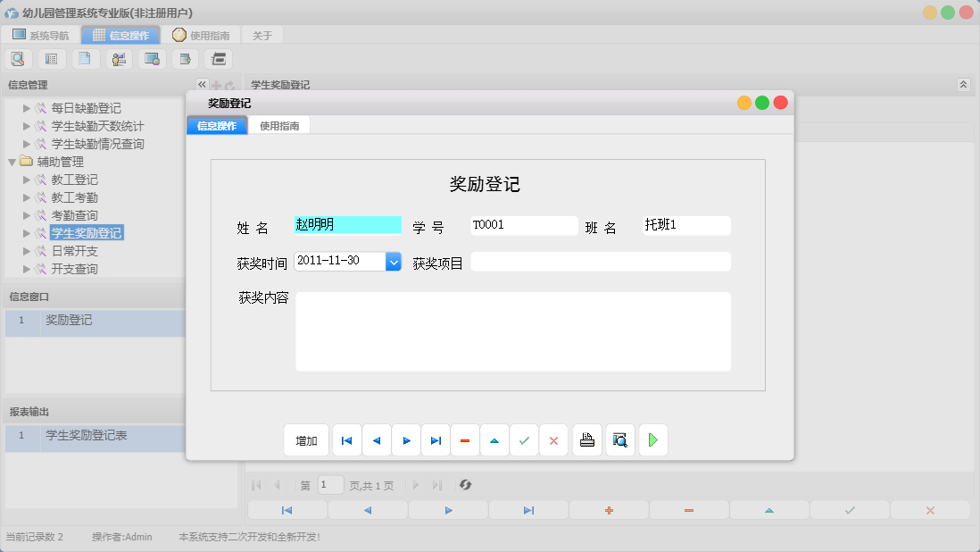Click the last-record navigation arrow in the dialog
This screenshot has height=552, width=980.
coord(436,439)
